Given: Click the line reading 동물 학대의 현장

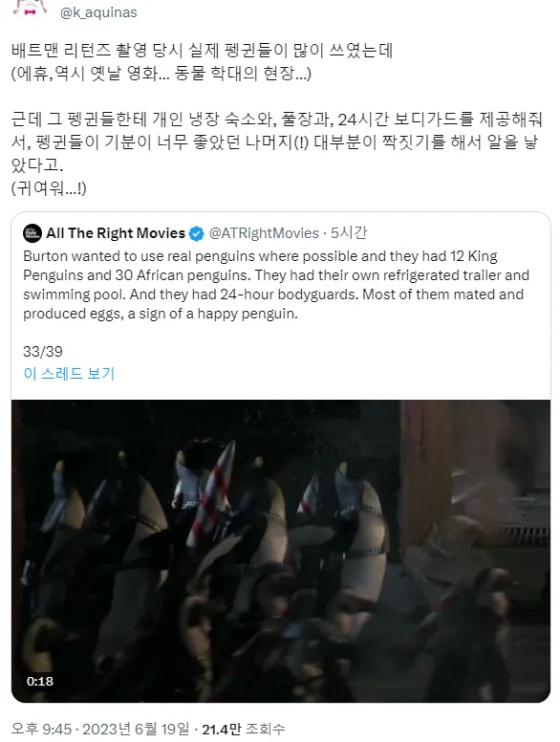Looking at the screenshot, I should click(x=162, y=74).
